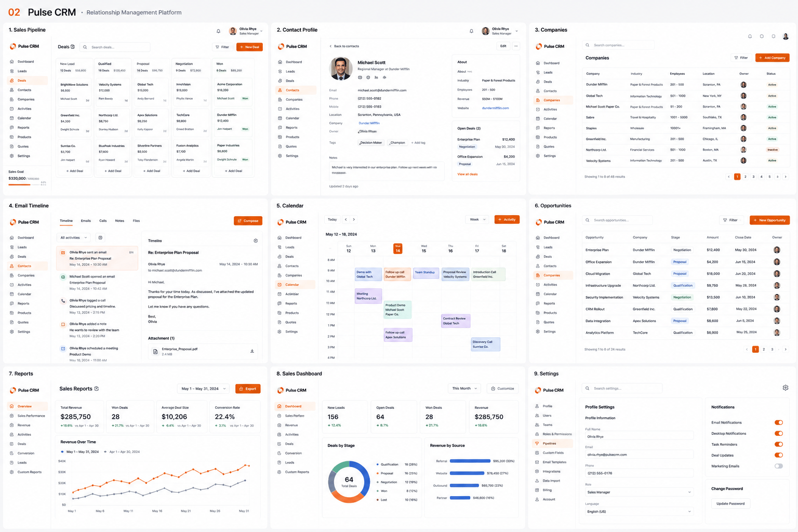Open the Proposal Review Velocity Systems calendar event

pos(455,274)
